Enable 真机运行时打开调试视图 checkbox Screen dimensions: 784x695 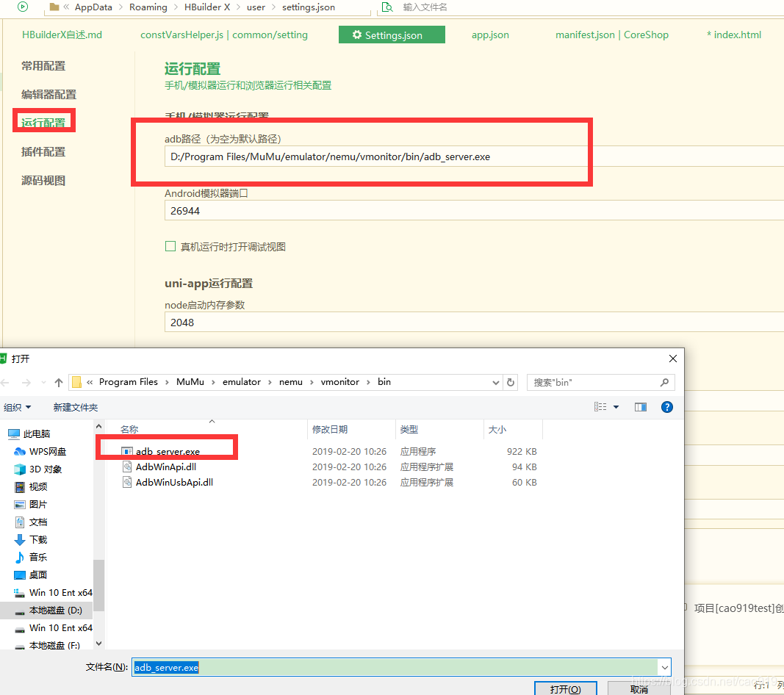170,247
